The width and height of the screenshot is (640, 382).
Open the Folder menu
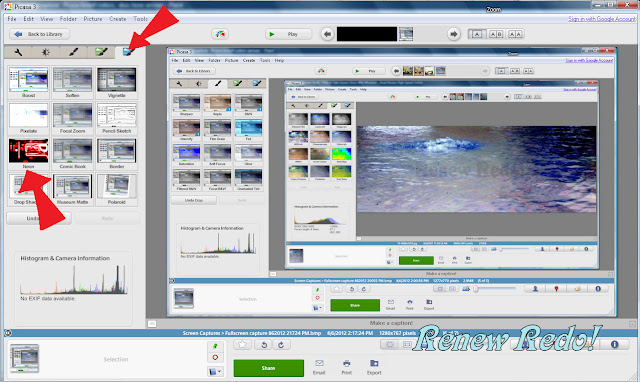click(x=68, y=19)
